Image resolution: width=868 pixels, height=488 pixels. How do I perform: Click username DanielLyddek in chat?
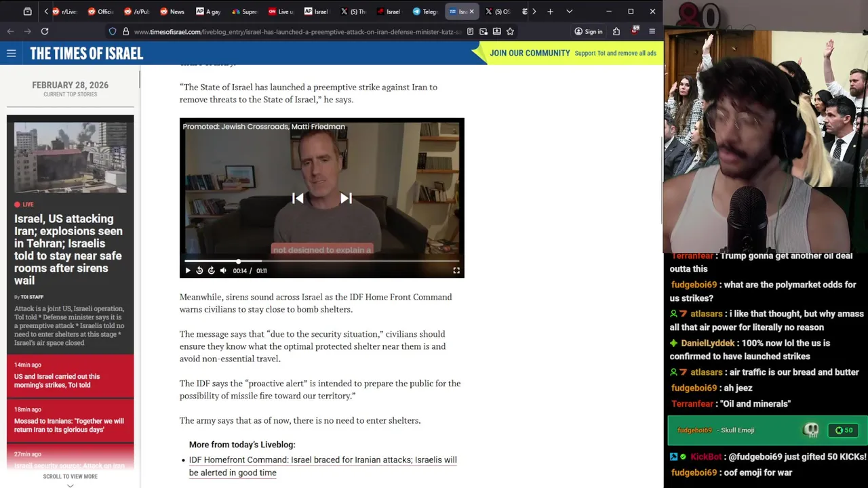point(708,343)
